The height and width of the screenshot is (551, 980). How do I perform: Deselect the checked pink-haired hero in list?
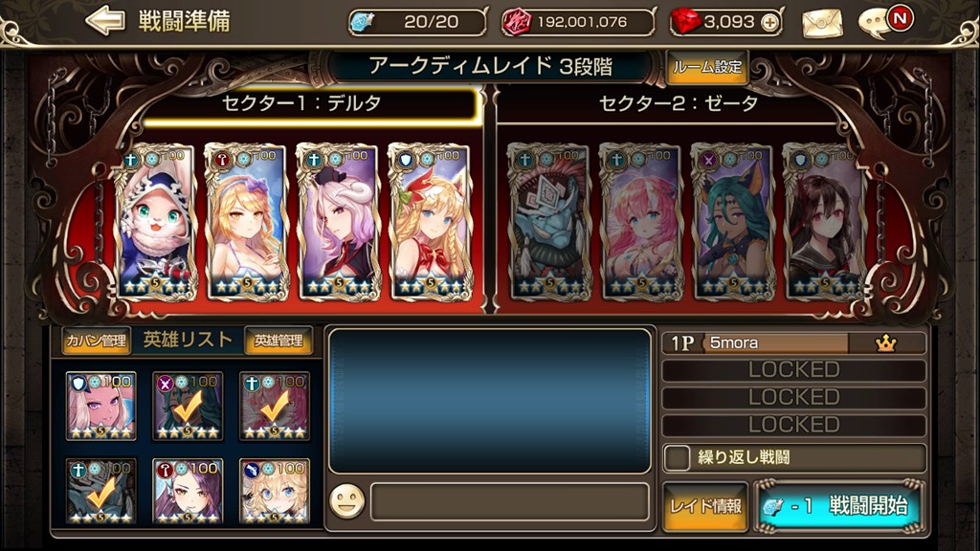pos(275,406)
